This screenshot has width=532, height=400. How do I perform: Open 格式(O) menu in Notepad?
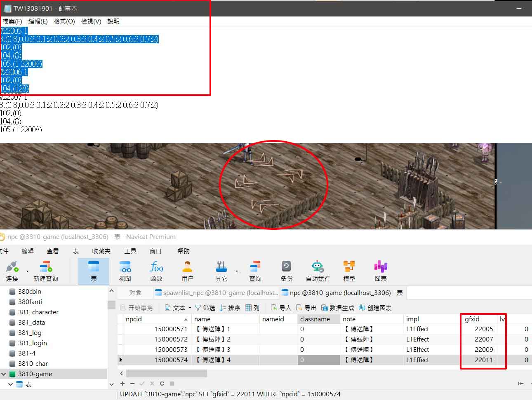tap(64, 21)
